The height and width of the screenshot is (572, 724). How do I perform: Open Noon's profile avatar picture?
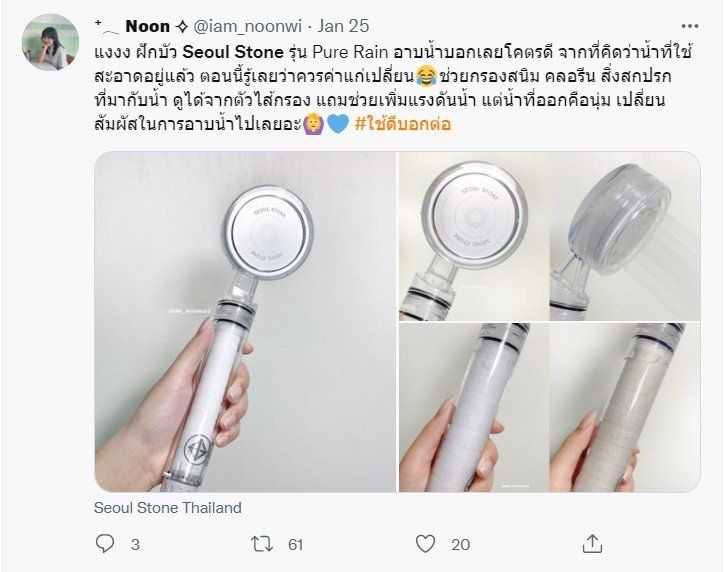[50, 42]
